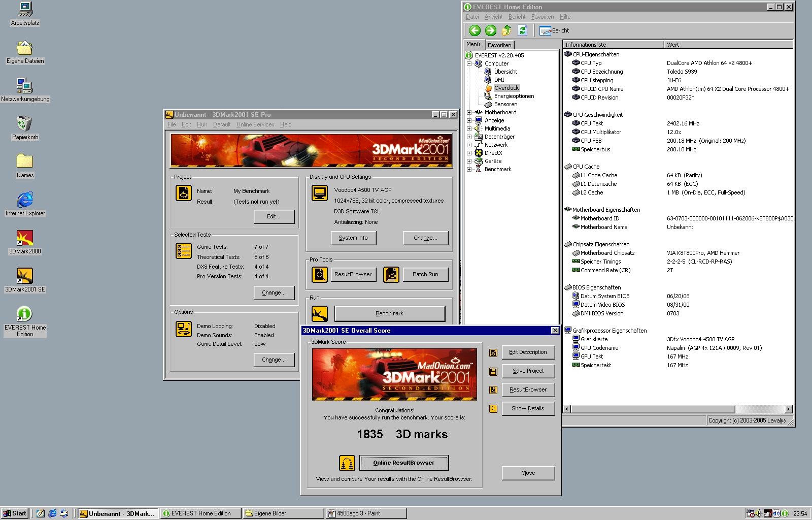Switch to the Favoriten tab in EVEREST
The width and height of the screenshot is (812, 520).
500,45
